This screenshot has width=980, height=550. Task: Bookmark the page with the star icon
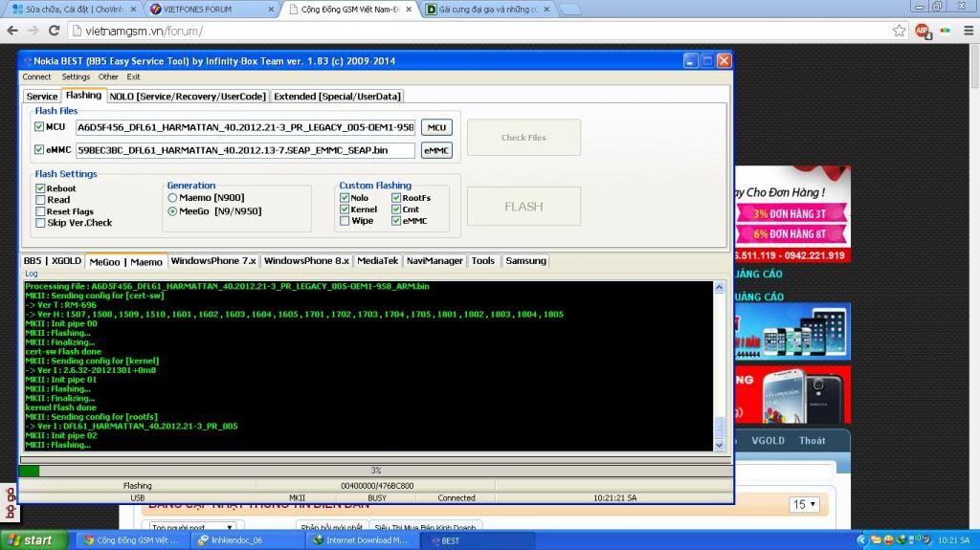point(899,31)
